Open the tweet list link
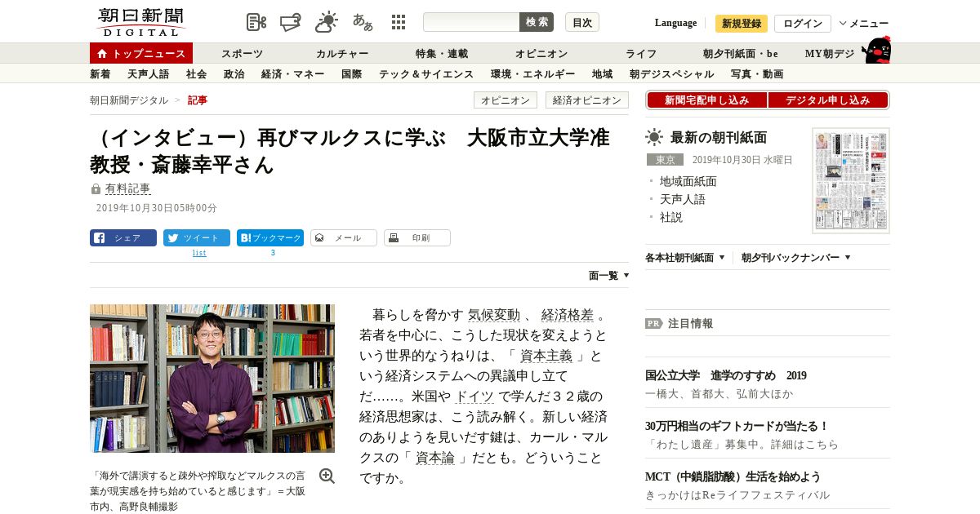This screenshot has width=980, height=514. point(199,253)
